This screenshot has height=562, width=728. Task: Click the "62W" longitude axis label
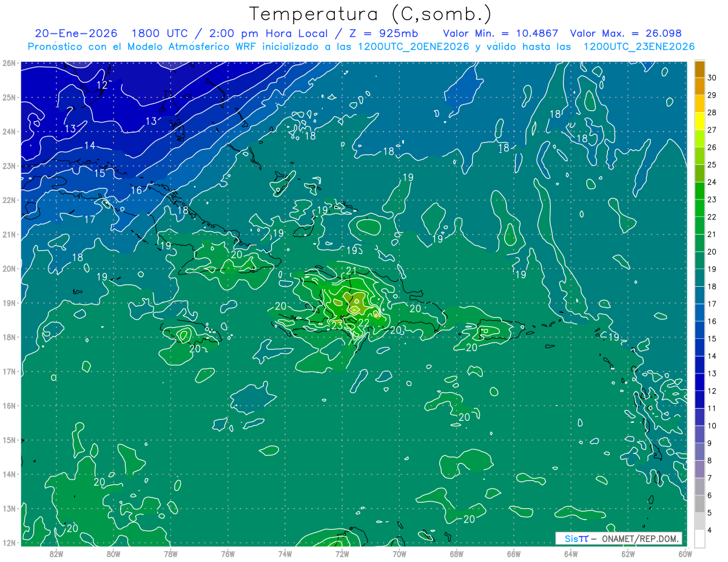pyautogui.click(x=628, y=554)
